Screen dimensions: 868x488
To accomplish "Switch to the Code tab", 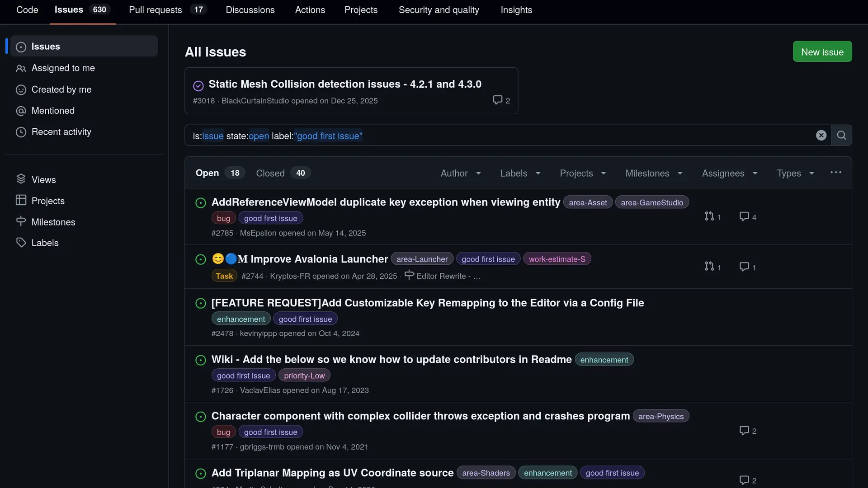I will click(x=27, y=10).
